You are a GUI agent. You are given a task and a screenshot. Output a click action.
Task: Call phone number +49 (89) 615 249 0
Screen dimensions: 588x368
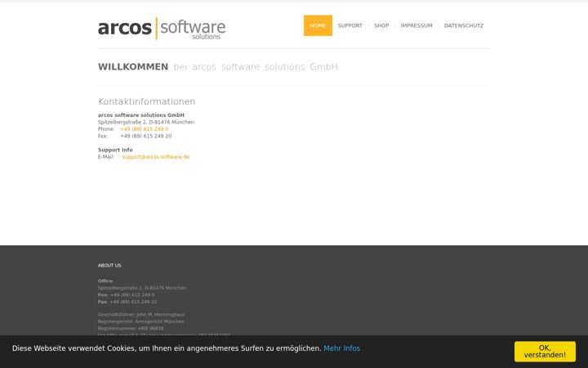pyautogui.click(x=145, y=129)
